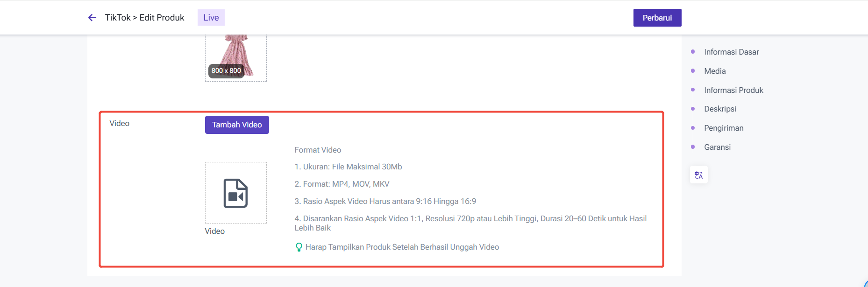Screen dimensions: 868x287
Task: Click the TikTok > Edit Produk title
Action: pos(144,18)
